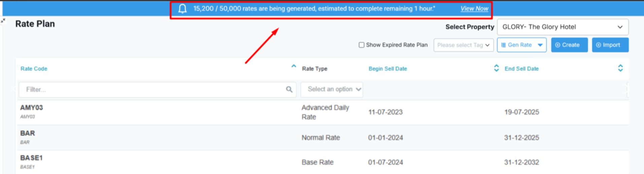The height and width of the screenshot is (174, 644).
Task: Expand the Gen Rate dropdown arrow
Action: [540, 45]
